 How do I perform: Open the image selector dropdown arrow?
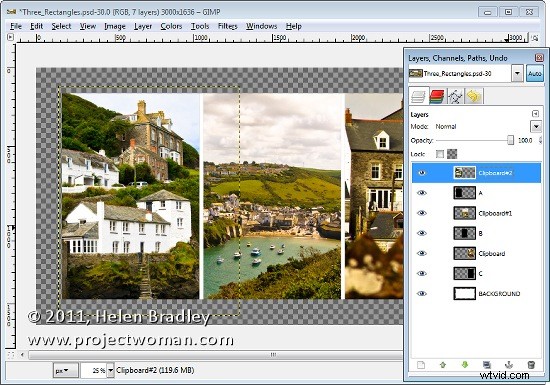pyautogui.click(x=517, y=74)
